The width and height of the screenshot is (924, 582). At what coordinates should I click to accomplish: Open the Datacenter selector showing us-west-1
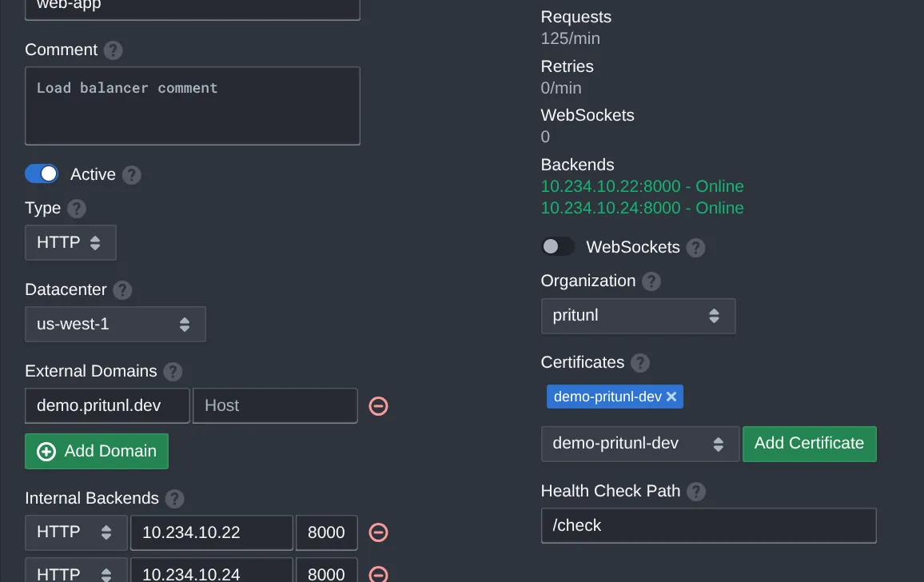(115, 324)
